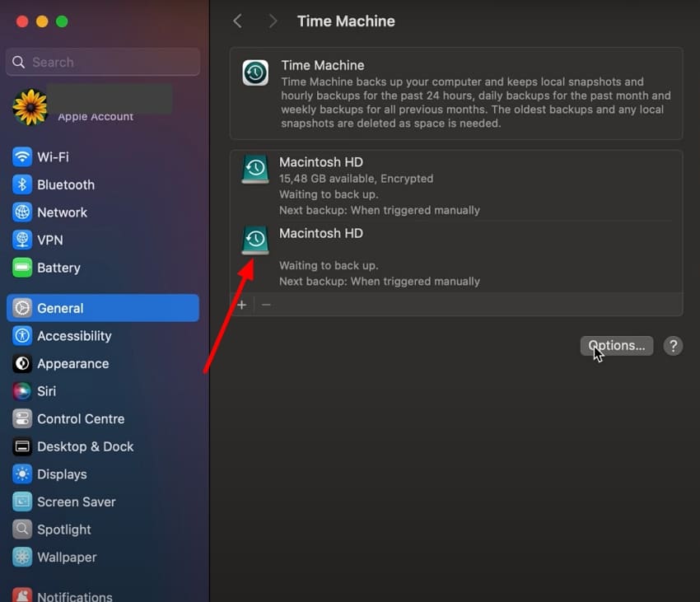
Task: Open Bluetooth icon in sidebar
Action: [22, 184]
